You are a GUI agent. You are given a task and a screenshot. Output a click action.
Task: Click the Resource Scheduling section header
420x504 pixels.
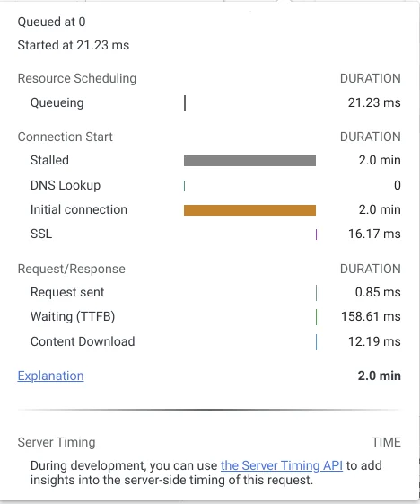[77, 78]
